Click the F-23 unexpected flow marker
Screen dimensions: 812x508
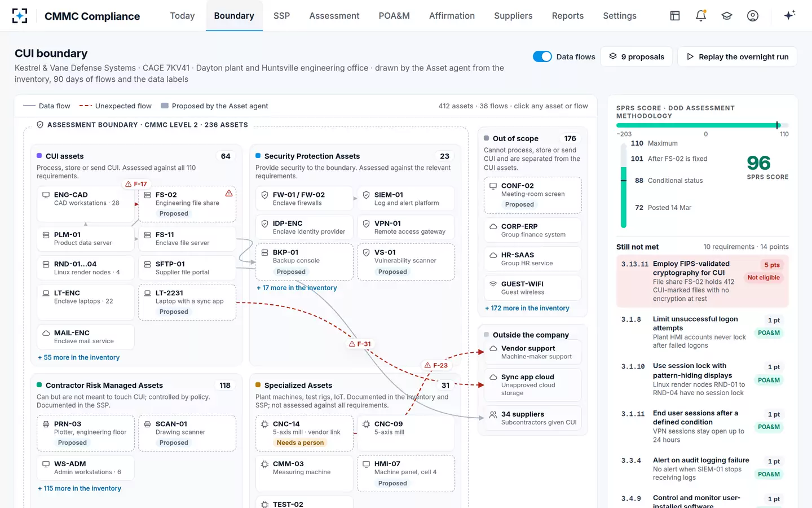436,365
